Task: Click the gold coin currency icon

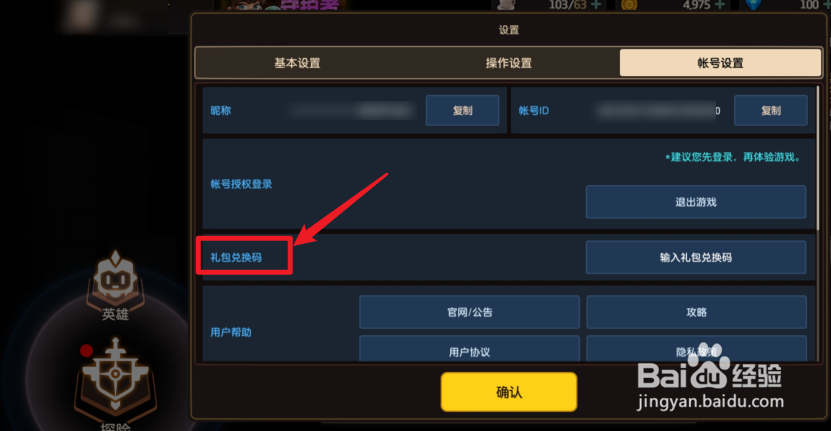Action: (x=629, y=5)
